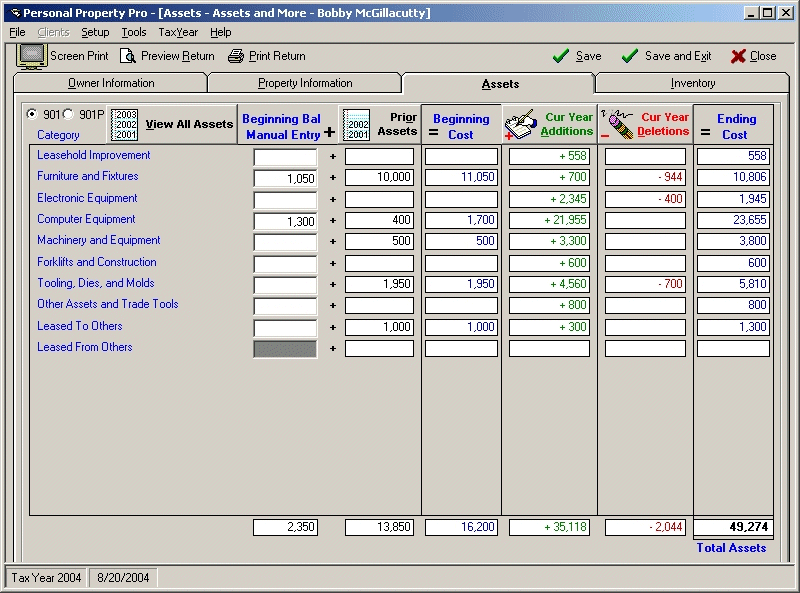Click the Cur Year Additions header label
This screenshot has height=593, width=800.
click(x=567, y=124)
